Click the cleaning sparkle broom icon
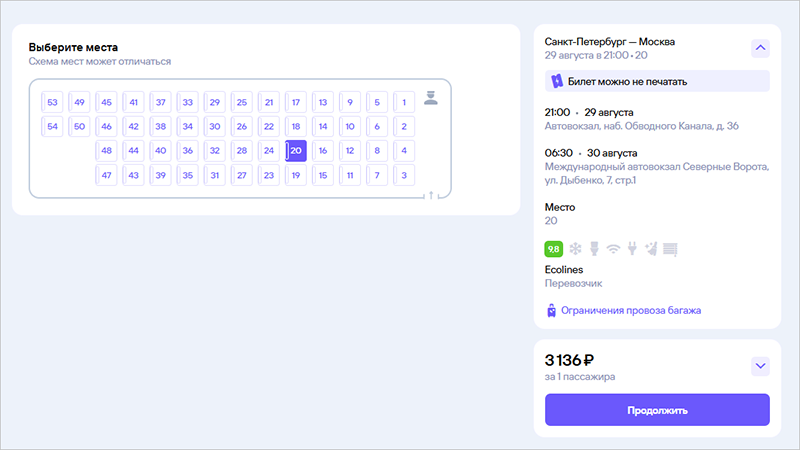Screen dimensions: 800x450 click(x=650, y=248)
